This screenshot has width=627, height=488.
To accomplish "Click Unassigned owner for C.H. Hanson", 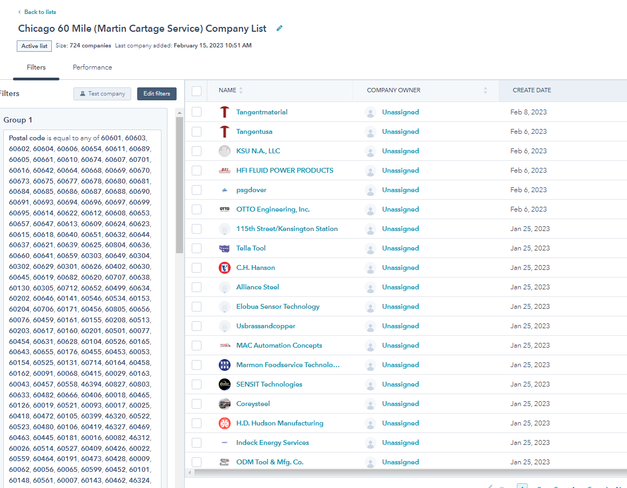I will pyautogui.click(x=400, y=268).
